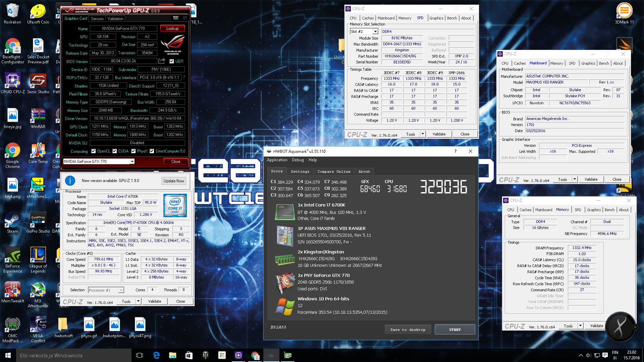Open Ufasoft Coin desktop icon
Viewport: 644px width, 362px height.
38,14
